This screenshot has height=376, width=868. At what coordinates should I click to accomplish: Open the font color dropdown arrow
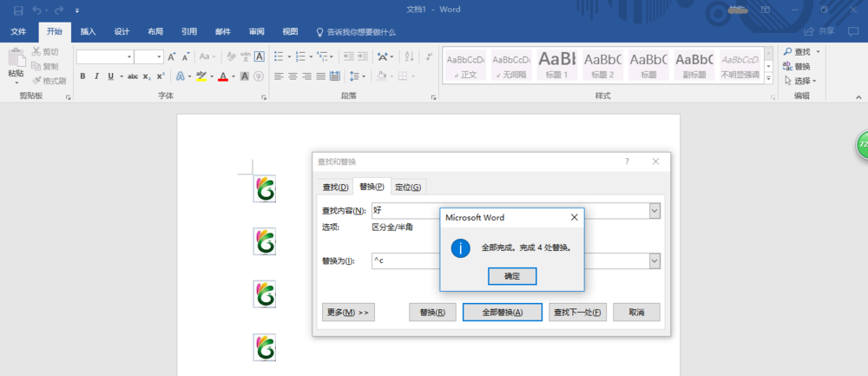[233, 76]
